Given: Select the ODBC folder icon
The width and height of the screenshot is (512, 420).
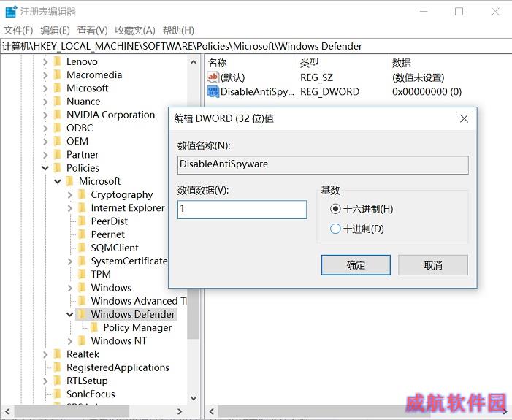Looking at the screenshot, I should (x=58, y=128).
